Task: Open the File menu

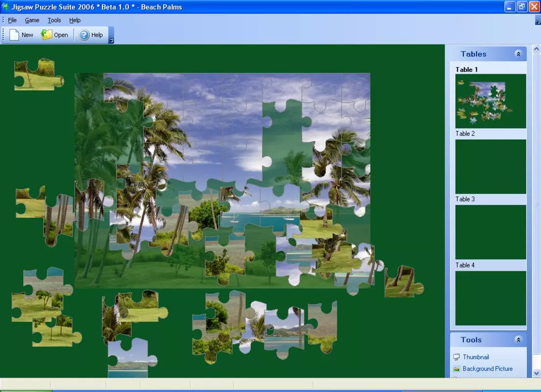Action: [12, 20]
